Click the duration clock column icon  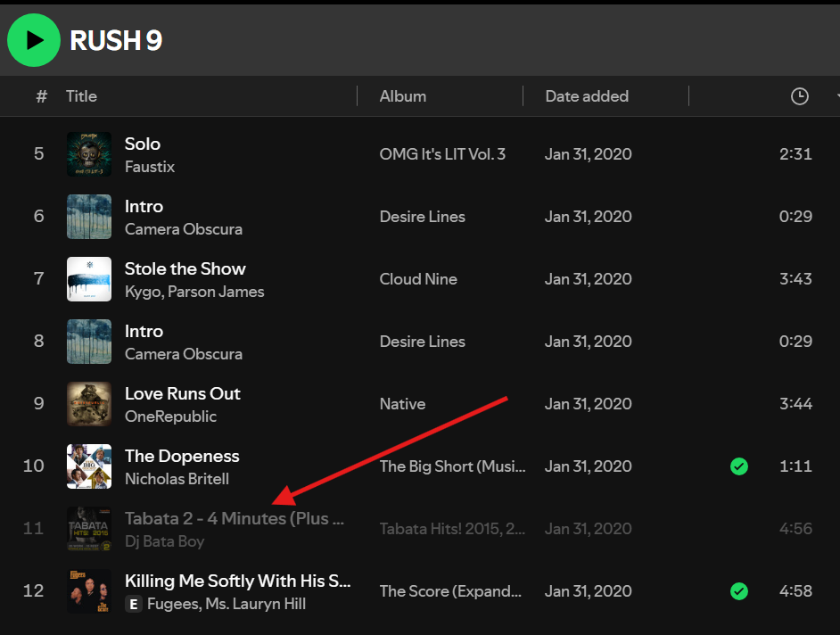pos(799,96)
